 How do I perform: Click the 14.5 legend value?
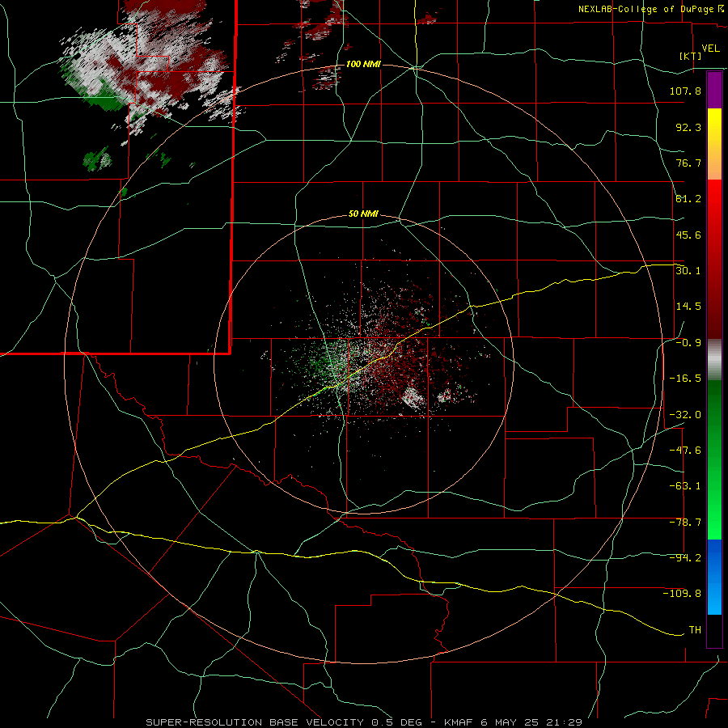click(x=688, y=307)
